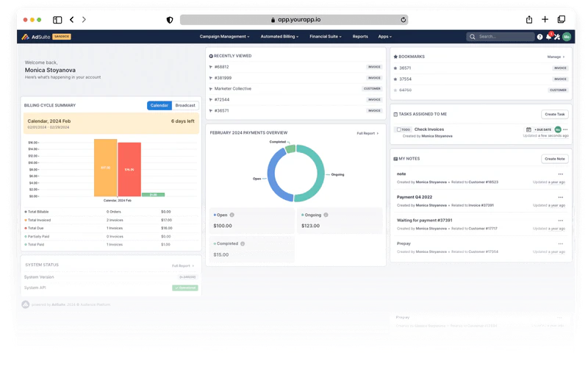The height and width of the screenshot is (389, 588).
Task: Click the 'Total Invoiced' row label
Action: (39, 221)
